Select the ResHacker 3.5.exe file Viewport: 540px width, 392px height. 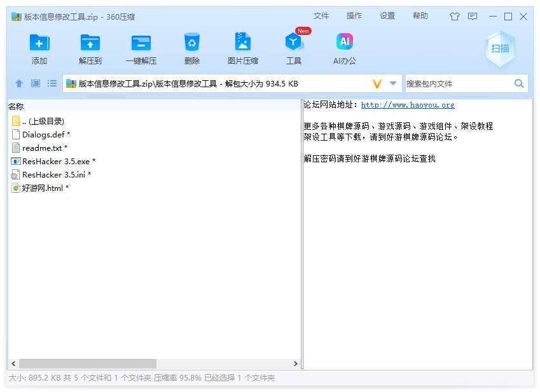[55, 161]
